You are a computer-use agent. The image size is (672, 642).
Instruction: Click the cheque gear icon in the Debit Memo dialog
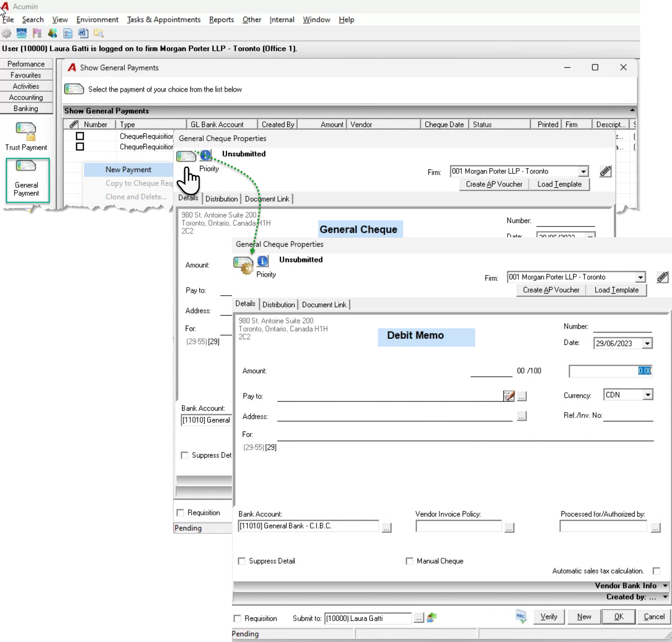pos(243,265)
